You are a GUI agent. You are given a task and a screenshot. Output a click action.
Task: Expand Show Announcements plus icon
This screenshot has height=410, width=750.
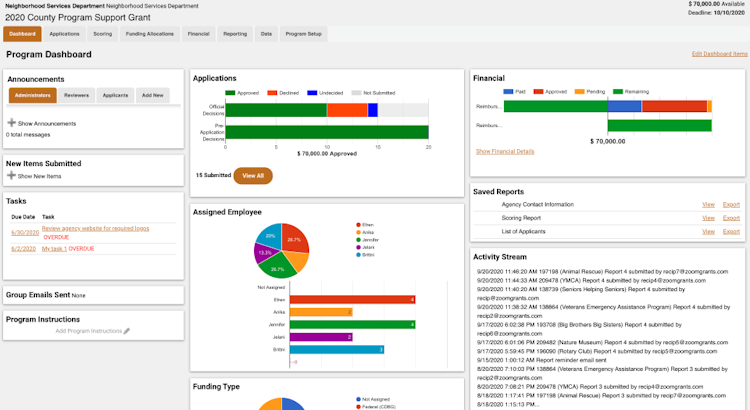11,123
